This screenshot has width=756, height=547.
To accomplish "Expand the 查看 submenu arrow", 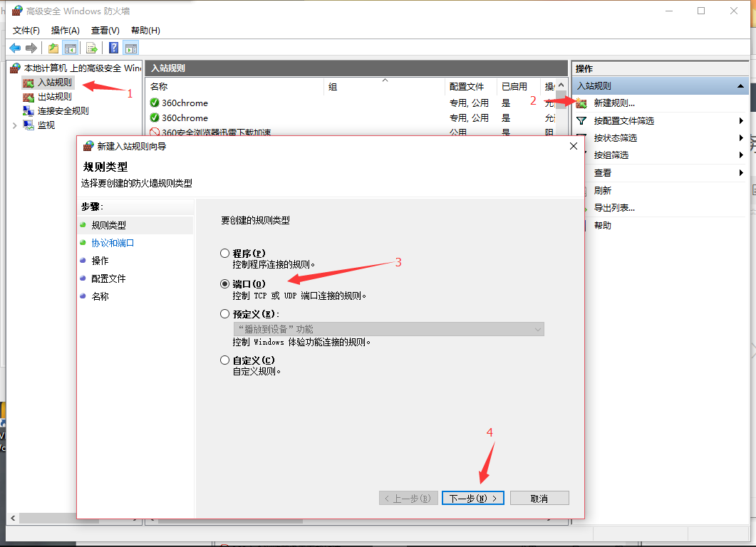I will click(x=741, y=172).
